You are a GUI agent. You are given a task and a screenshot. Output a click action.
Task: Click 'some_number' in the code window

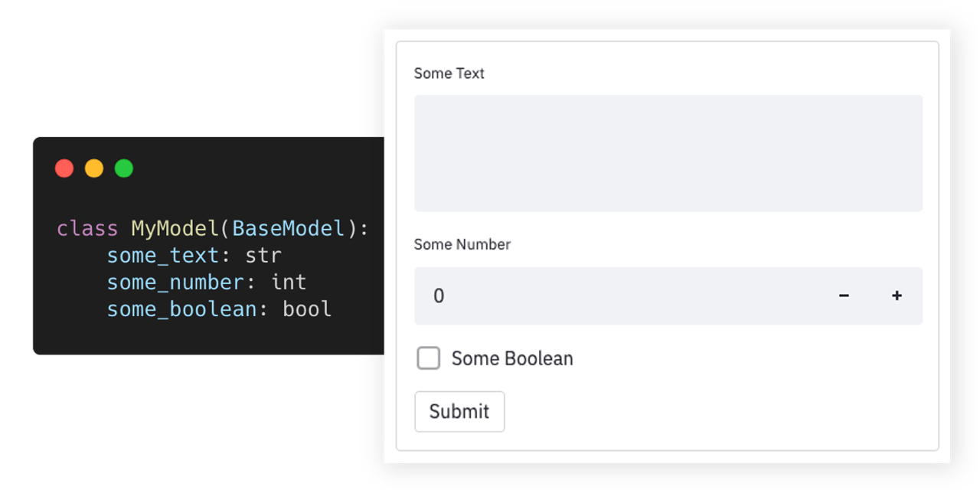(175, 283)
